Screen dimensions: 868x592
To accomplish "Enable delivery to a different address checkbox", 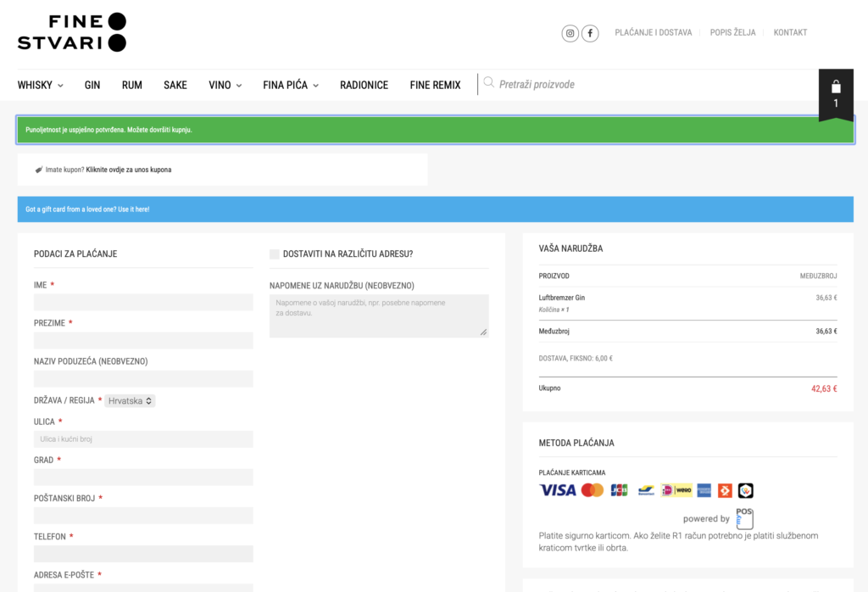I will [x=275, y=254].
